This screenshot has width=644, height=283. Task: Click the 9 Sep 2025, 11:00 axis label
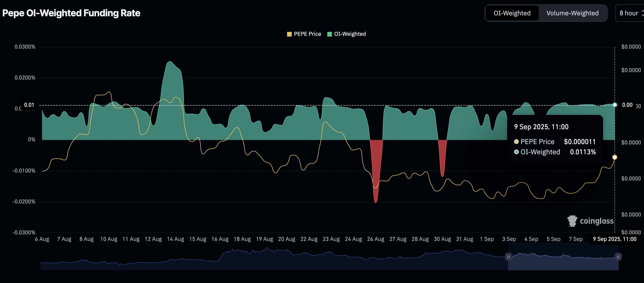click(x=614, y=239)
